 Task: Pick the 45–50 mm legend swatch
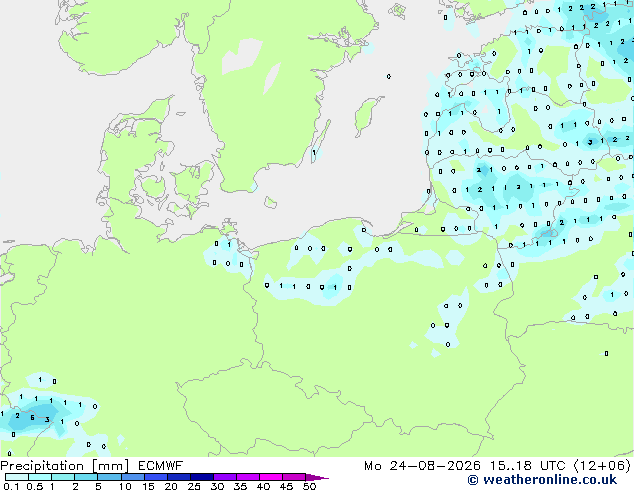pos(294,477)
